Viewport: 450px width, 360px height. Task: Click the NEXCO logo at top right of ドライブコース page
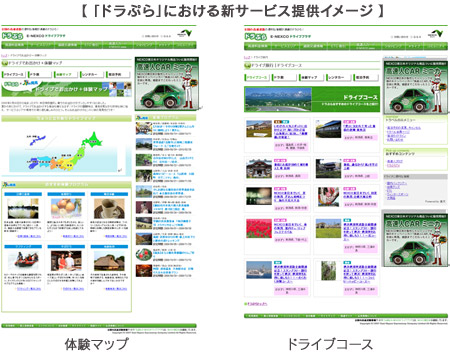click(435, 33)
